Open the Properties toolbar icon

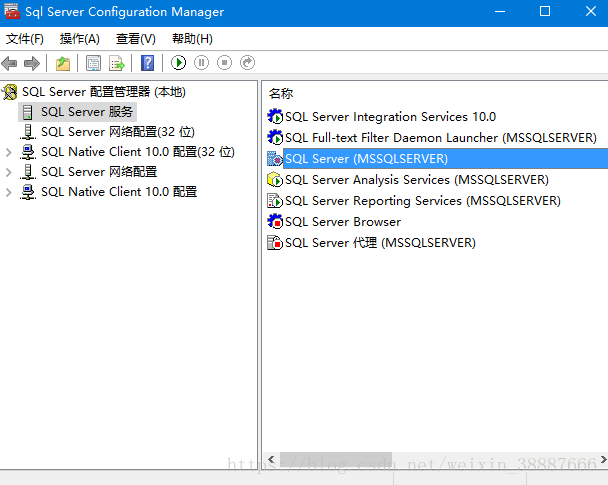pyautogui.click(x=93, y=63)
